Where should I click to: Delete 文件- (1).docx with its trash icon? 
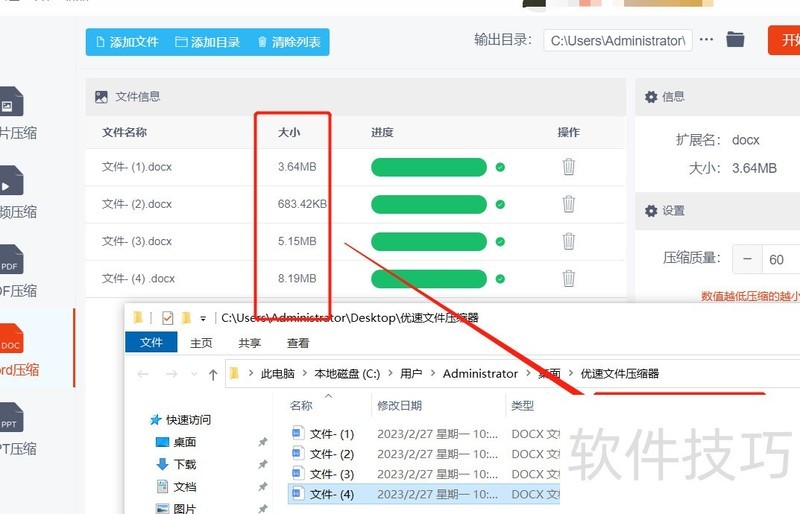[568, 167]
